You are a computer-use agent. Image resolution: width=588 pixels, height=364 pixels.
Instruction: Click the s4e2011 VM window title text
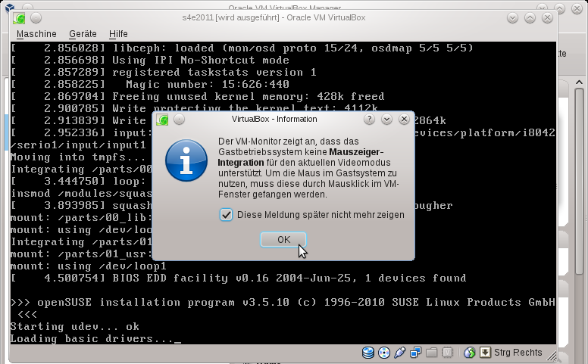click(274, 17)
